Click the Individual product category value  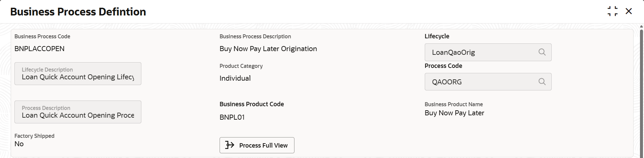235,78
